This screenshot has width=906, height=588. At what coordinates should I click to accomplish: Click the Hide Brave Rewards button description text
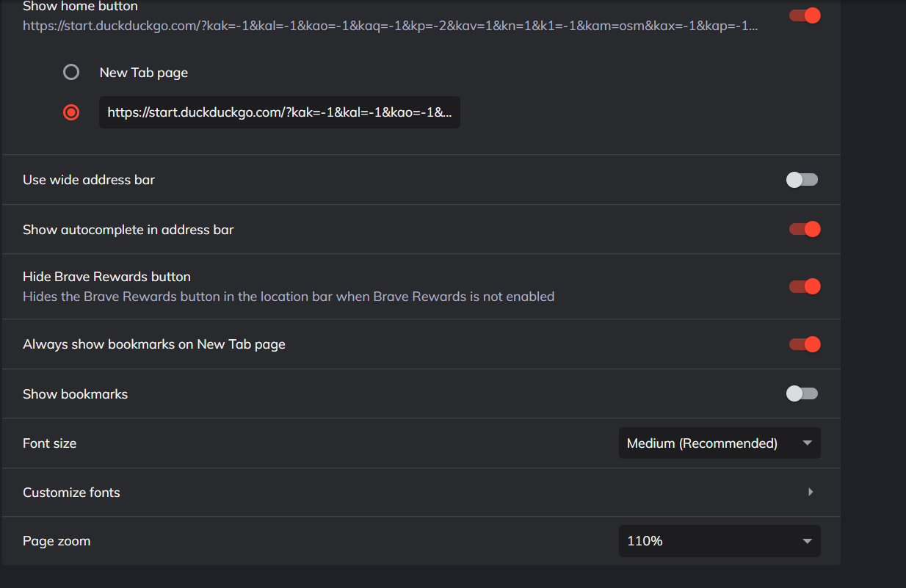click(289, 297)
